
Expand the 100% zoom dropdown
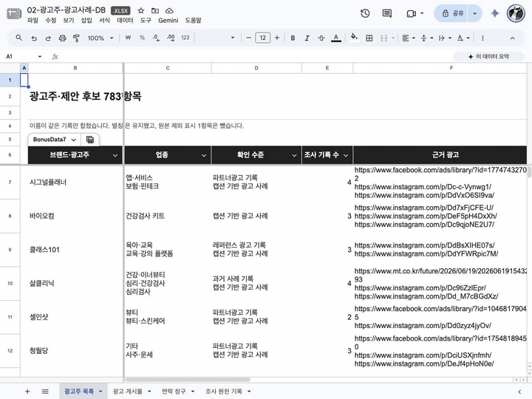(100, 38)
